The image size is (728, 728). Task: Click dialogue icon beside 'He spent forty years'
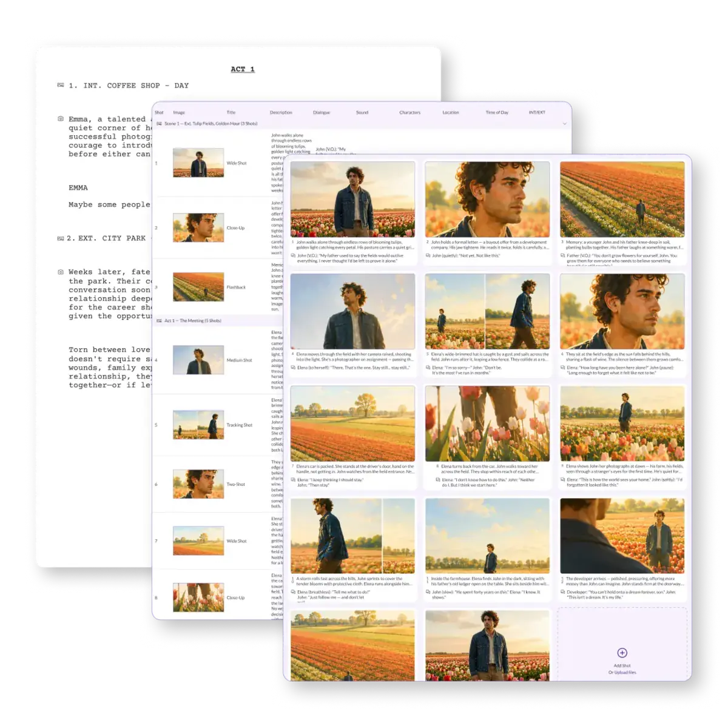point(428,592)
